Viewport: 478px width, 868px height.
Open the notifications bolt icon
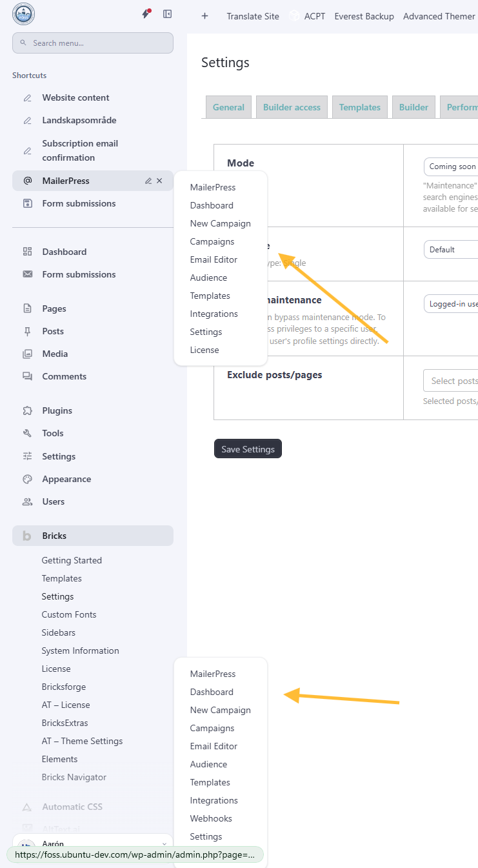[146, 14]
